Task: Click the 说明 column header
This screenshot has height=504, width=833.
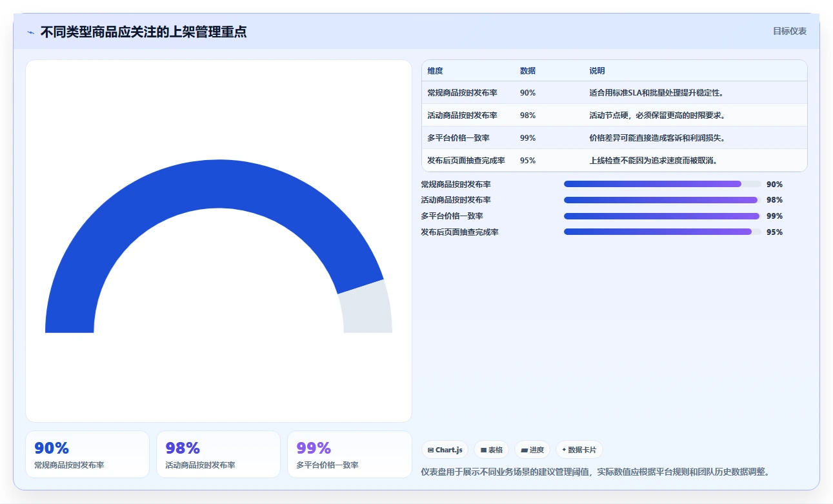Action: [x=597, y=71]
